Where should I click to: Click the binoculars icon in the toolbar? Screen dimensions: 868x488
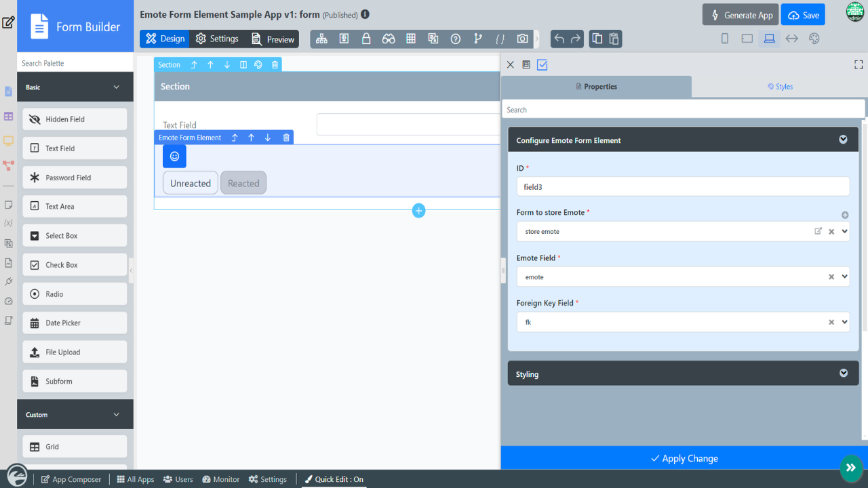[x=389, y=39]
